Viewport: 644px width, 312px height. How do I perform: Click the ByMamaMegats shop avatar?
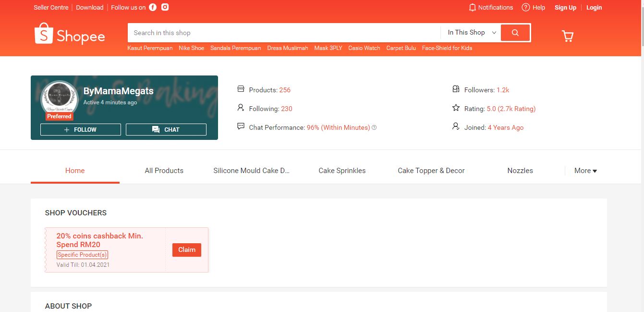pyautogui.click(x=60, y=99)
